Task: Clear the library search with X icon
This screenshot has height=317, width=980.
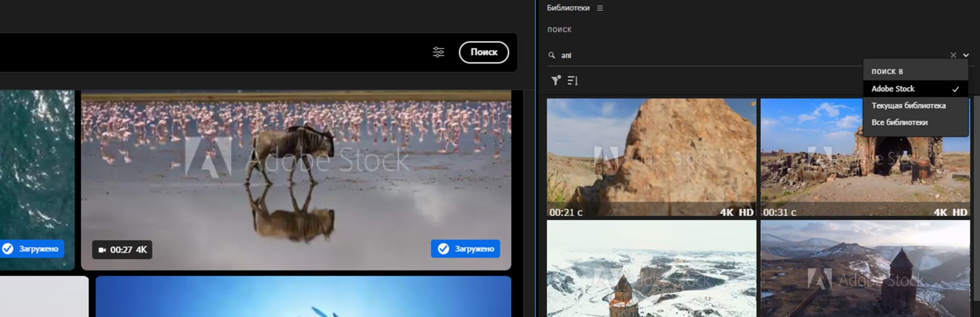Action: coord(953,55)
